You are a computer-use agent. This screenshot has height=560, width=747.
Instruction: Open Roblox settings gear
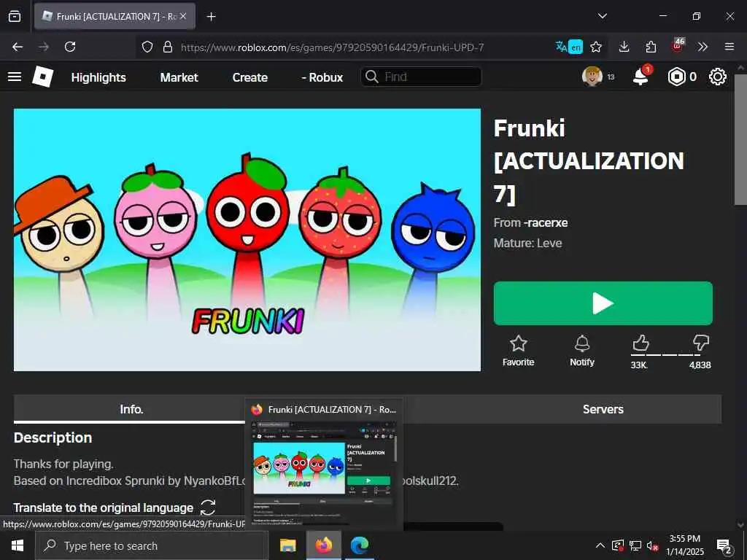(718, 77)
